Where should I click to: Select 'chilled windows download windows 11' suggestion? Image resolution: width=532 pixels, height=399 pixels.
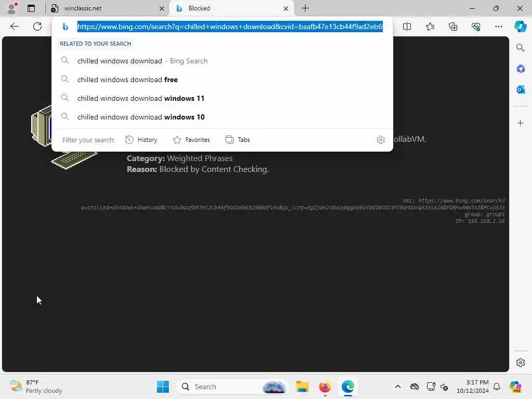[222, 98]
